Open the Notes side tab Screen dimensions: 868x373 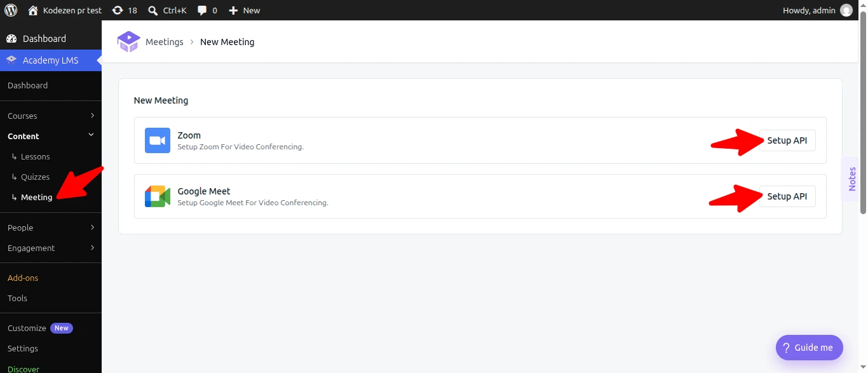click(851, 179)
